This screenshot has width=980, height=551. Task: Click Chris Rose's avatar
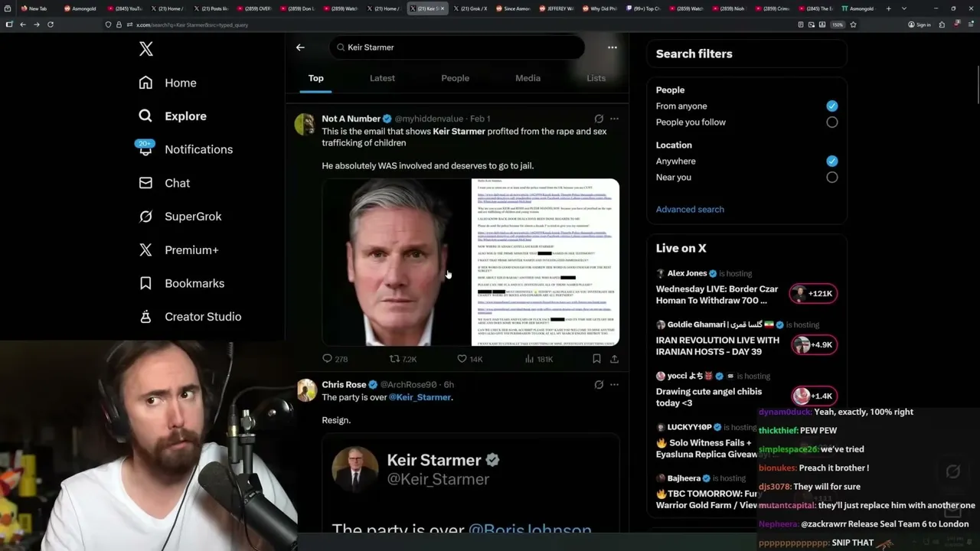[306, 390]
